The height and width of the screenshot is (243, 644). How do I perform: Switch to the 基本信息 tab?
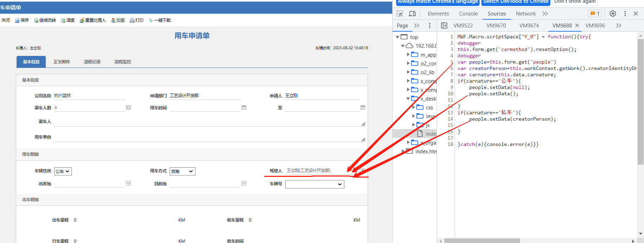31,62
